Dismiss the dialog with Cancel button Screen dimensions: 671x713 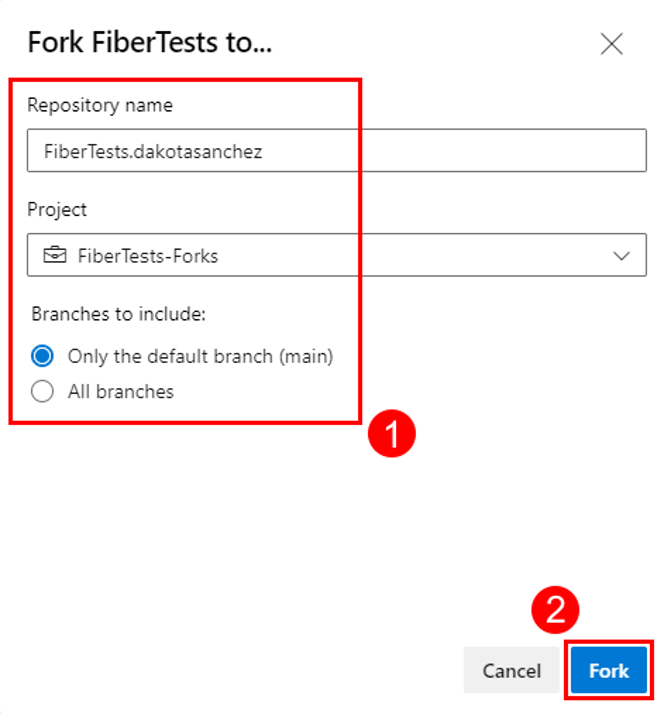coord(511,670)
